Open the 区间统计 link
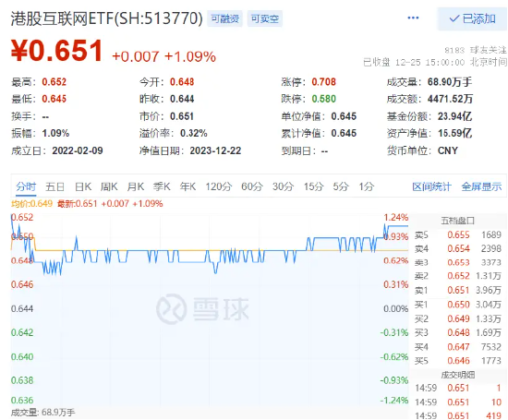Screen dimensions: 508x420 coord(431,186)
